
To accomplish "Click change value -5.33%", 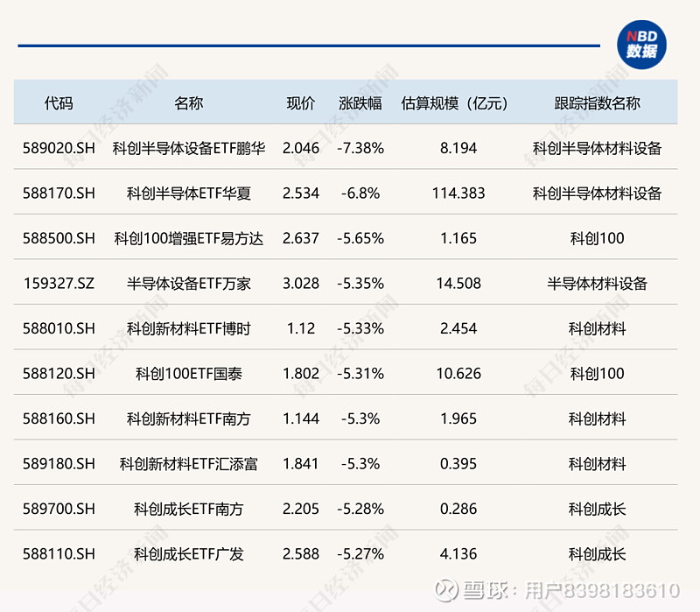I will point(360,328).
